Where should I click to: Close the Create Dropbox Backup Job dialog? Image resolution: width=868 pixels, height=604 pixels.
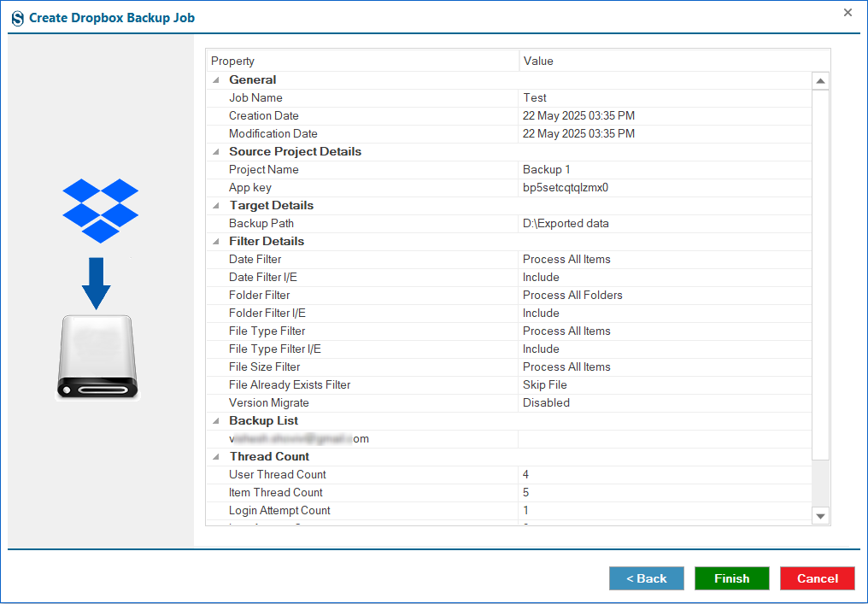(x=847, y=12)
